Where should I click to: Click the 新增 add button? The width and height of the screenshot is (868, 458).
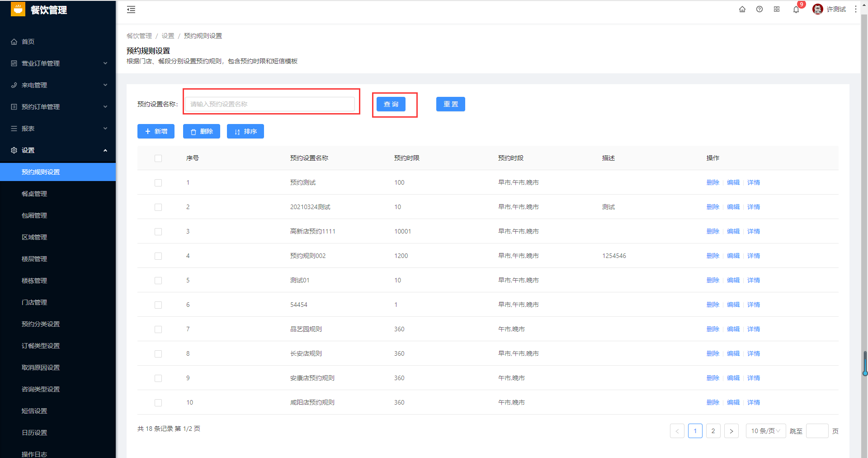[x=156, y=131]
